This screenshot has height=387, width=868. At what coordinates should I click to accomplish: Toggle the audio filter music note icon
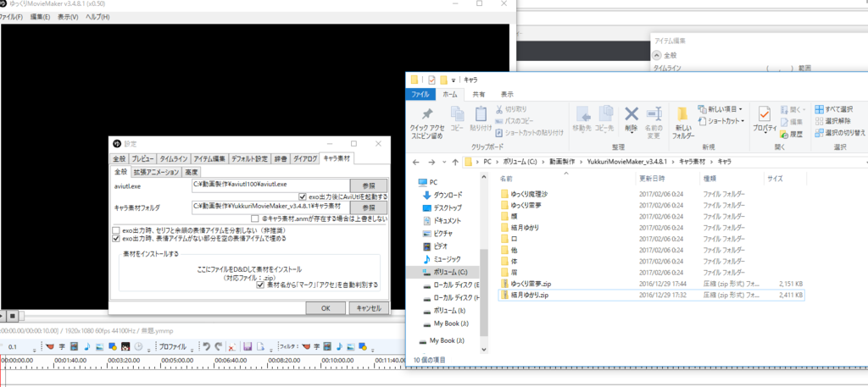(x=339, y=346)
